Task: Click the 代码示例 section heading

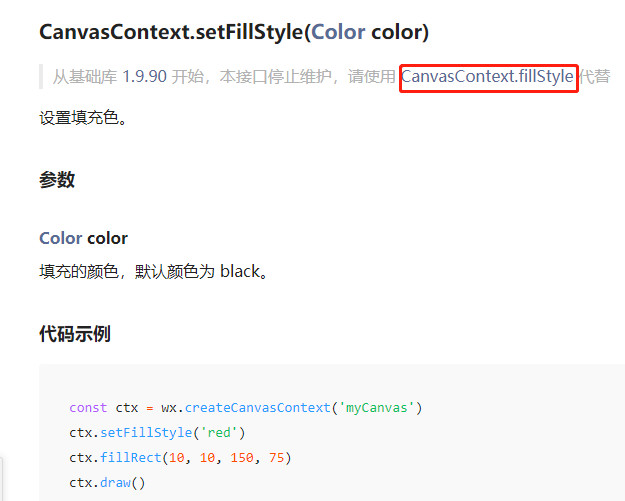Action: pyautogui.click(x=75, y=333)
